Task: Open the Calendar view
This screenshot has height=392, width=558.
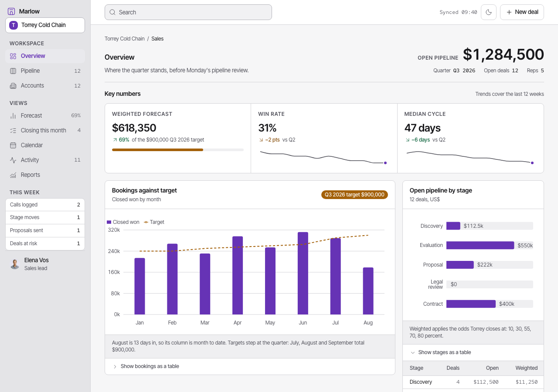Action: pyautogui.click(x=45, y=145)
